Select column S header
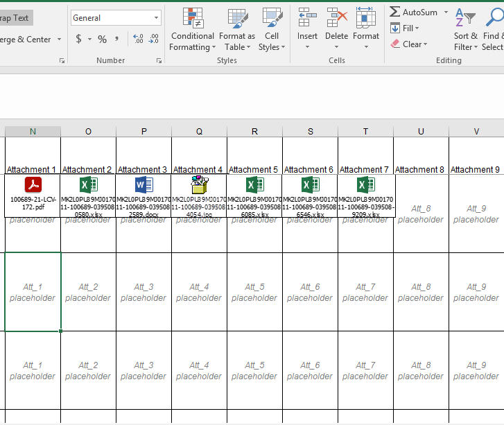 [x=310, y=132]
